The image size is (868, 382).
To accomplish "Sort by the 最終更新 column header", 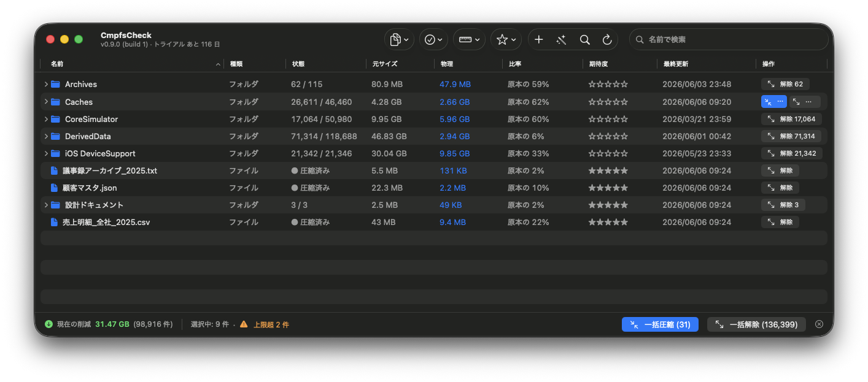I will (706, 64).
